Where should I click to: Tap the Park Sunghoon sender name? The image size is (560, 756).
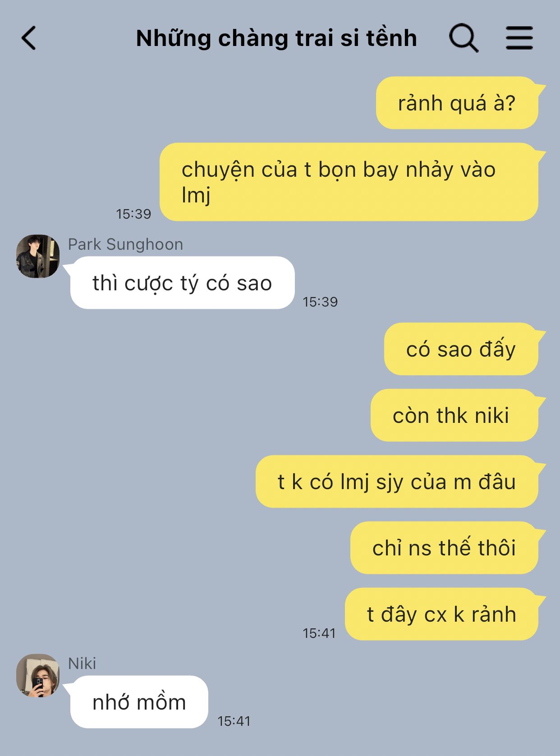(x=125, y=244)
